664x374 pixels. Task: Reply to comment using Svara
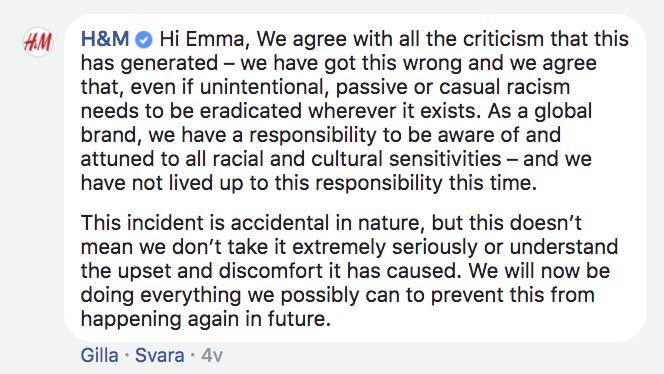point(160,355)
